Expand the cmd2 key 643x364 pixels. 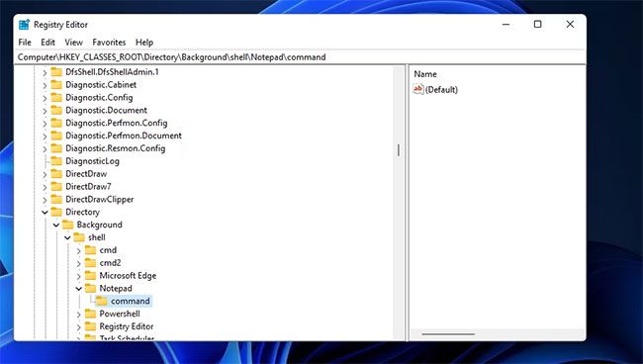(x=79, y=263)
